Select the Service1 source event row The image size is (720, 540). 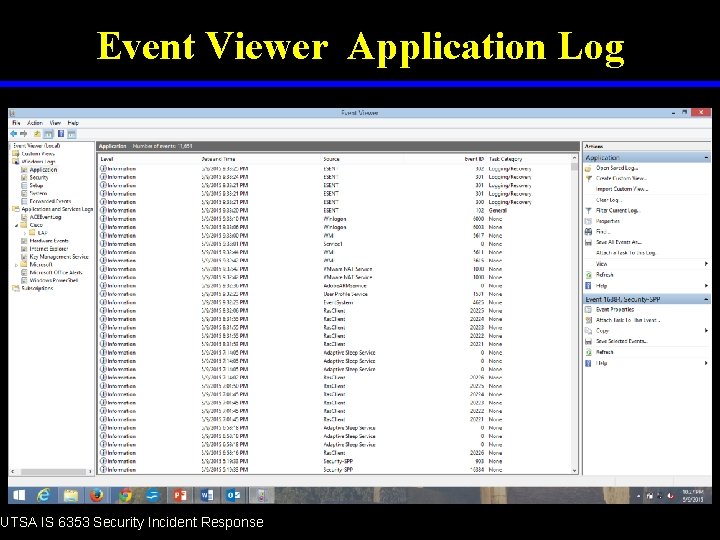pyautogui.click(x=335, y=244)
